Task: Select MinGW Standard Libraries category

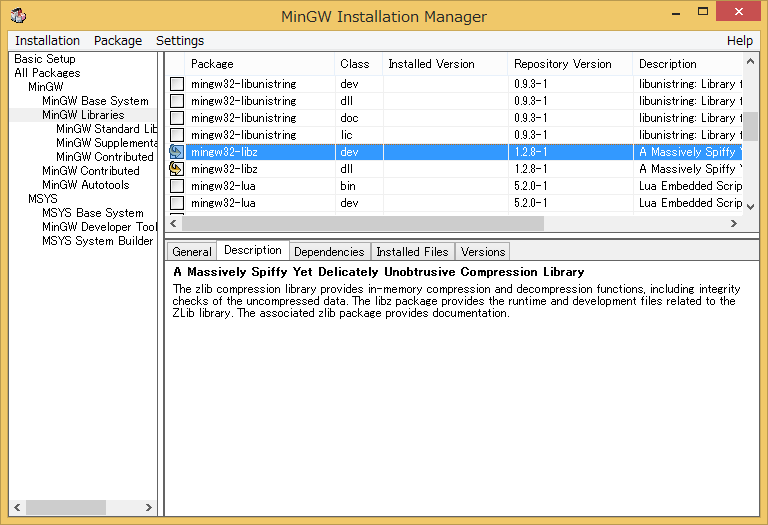Action: click(x=106, y=129)
